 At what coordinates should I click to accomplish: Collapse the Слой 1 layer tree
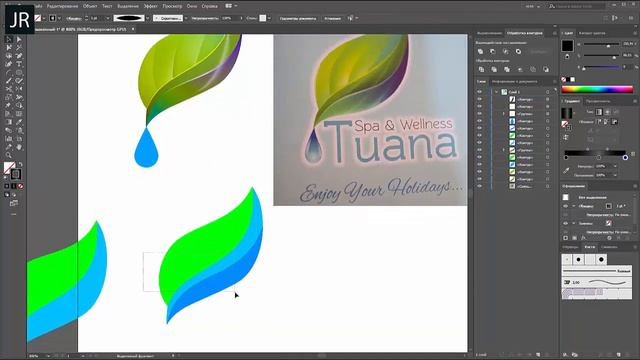point(496,92)
